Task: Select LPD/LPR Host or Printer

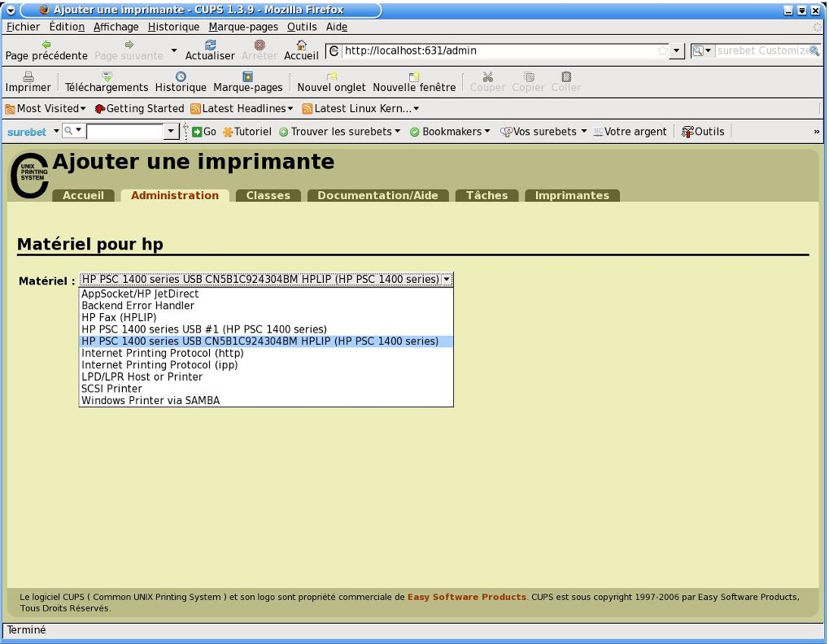Action: (266, 376)
